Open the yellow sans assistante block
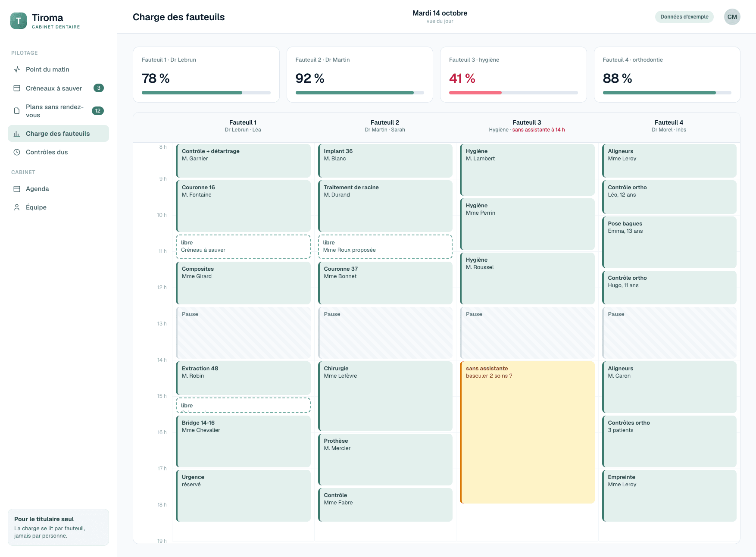Viewport: 756px width, 557px height. point(527,432)
